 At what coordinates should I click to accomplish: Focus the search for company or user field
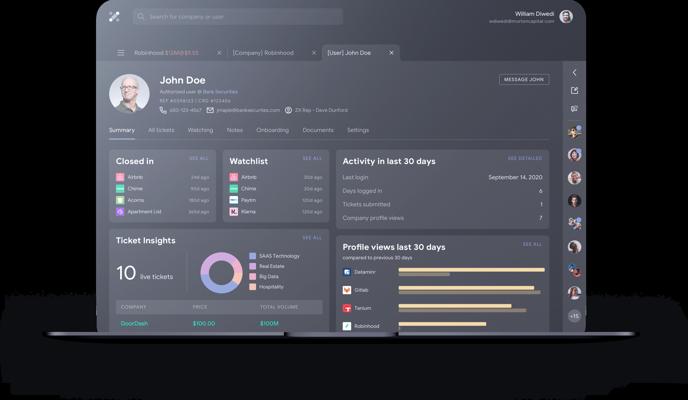240,17
